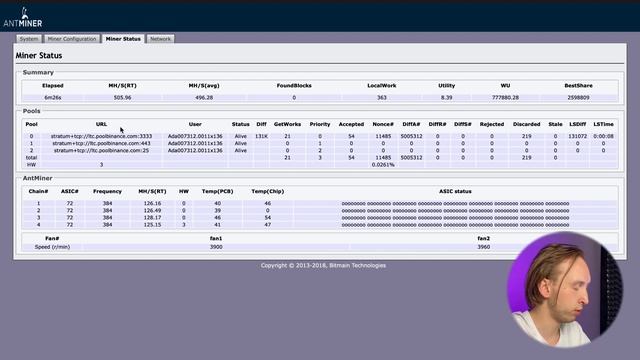Click fan1 speed value 3900

(x=216, y=247)
